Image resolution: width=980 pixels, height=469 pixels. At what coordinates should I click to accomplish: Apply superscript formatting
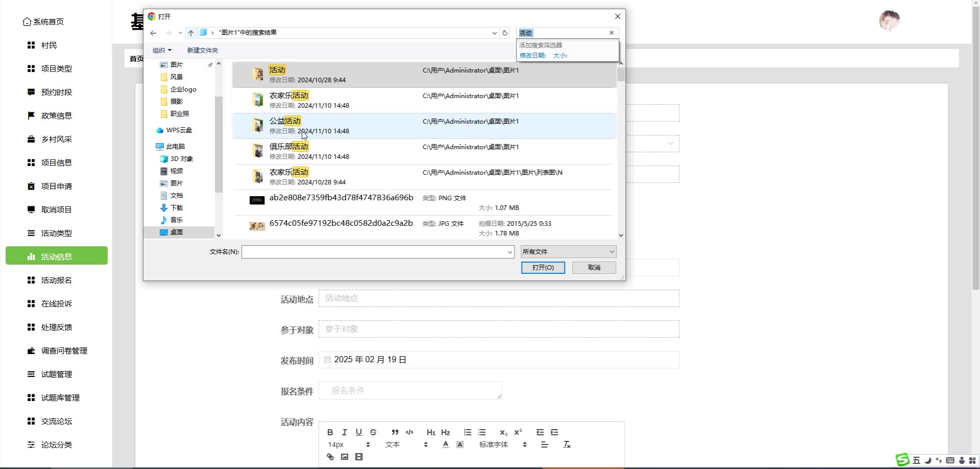(x=518, y=432)
